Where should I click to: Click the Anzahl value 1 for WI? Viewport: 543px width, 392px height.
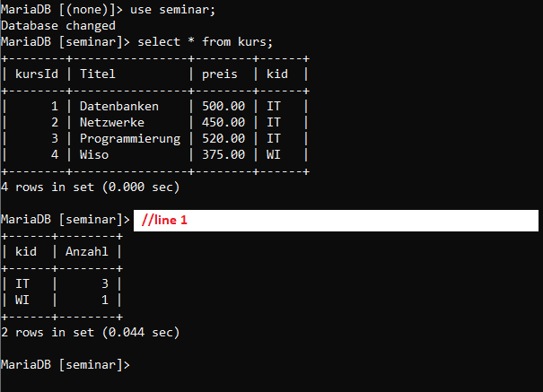click(x=105, y=300)
